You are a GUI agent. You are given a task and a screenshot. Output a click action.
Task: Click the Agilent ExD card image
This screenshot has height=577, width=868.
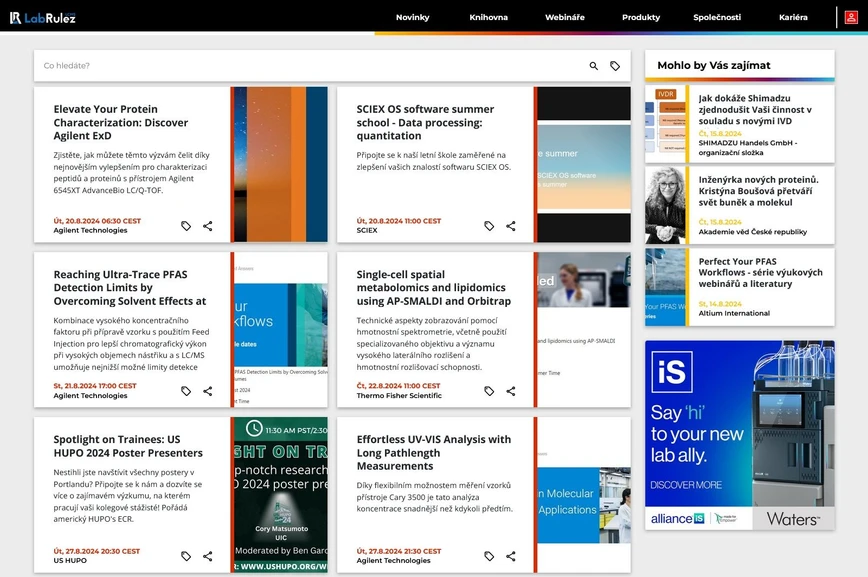pos(281,164)
